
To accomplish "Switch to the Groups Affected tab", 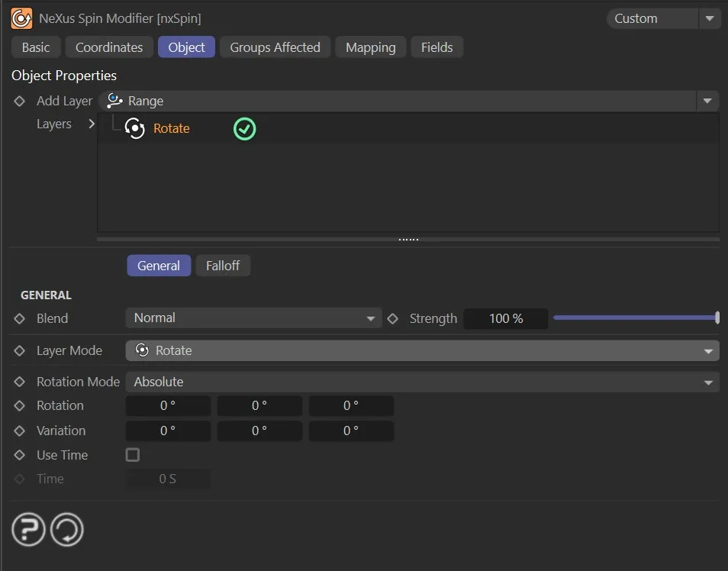I will [x=275, y=47].
